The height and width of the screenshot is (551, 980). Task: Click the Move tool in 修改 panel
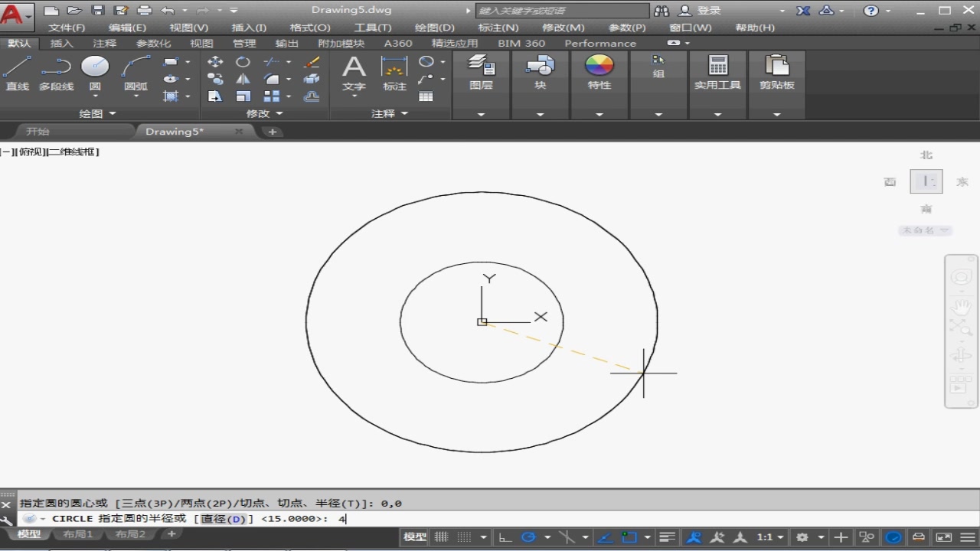pos(215,62)
